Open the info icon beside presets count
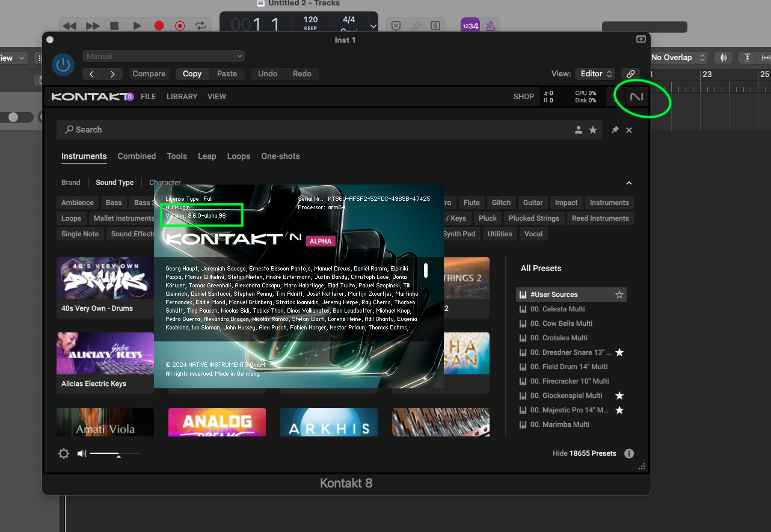 coord(629,454)
